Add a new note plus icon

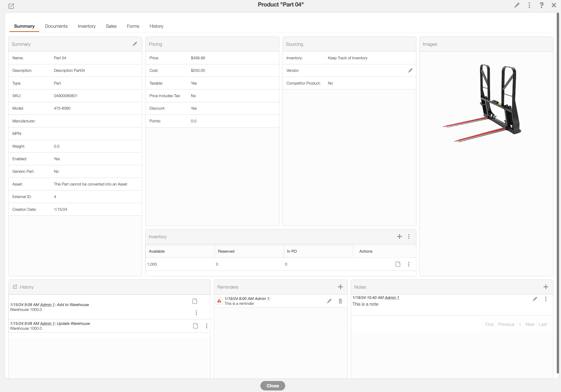click(546, 287)
